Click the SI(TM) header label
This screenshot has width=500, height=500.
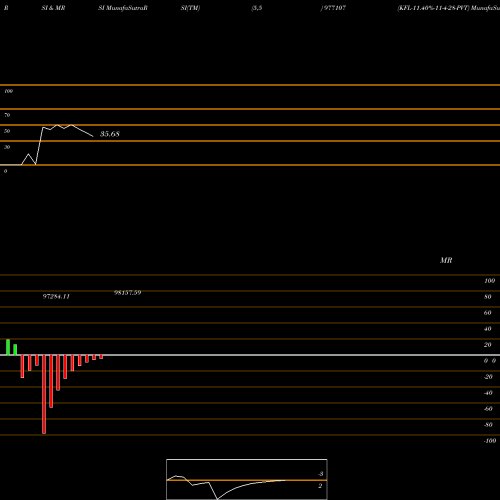pos(190,8)
